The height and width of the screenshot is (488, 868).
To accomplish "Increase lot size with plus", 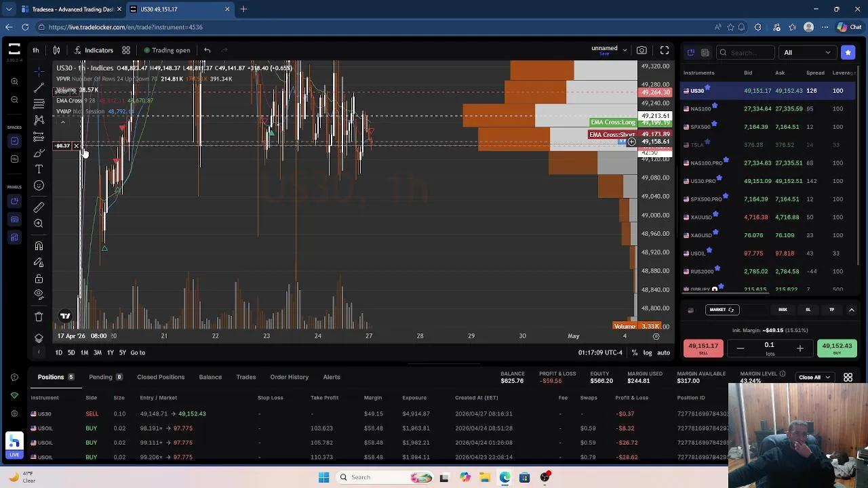I will (x=800, y=348).
